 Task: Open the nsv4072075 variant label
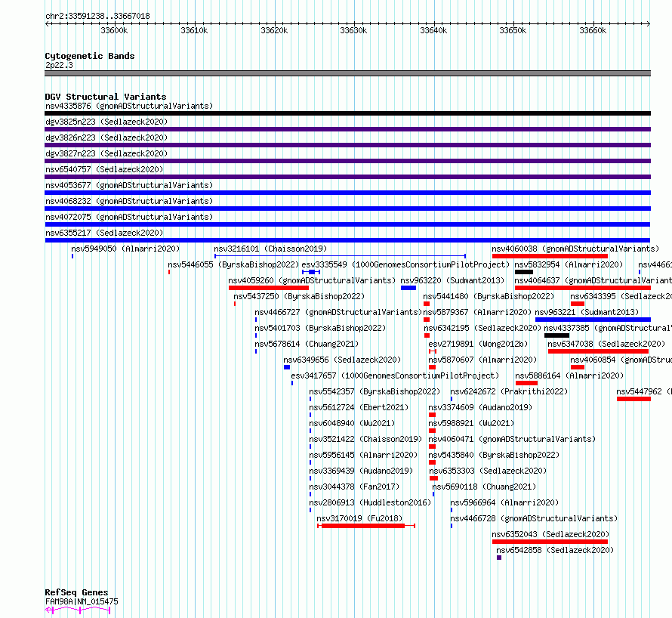point(129,217)
